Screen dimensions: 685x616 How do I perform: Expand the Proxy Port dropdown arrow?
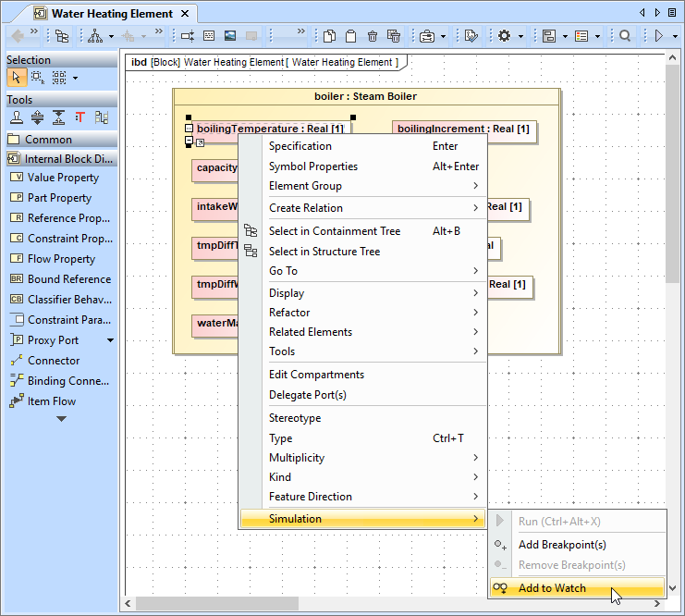tap(111, 340)
